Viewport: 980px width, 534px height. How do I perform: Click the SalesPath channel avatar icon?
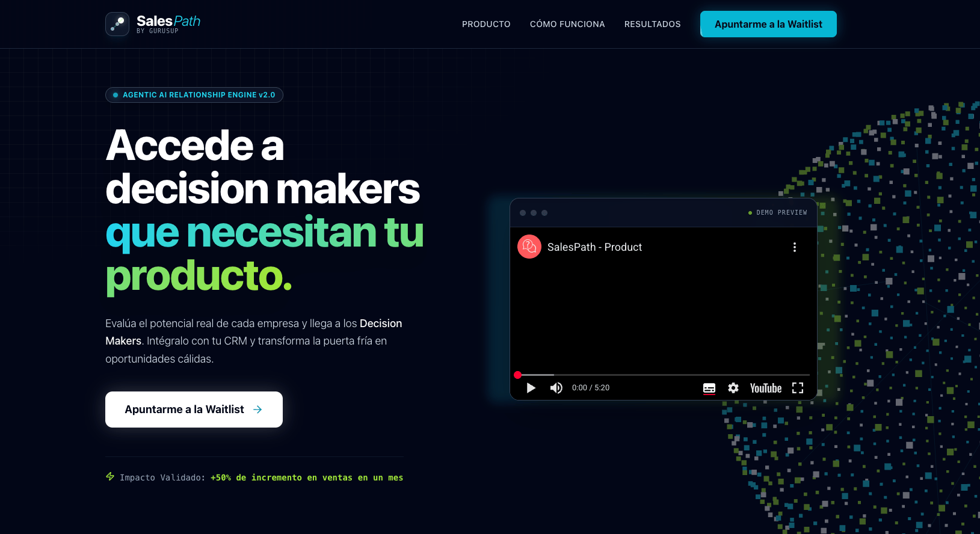[x=529, y=247]
